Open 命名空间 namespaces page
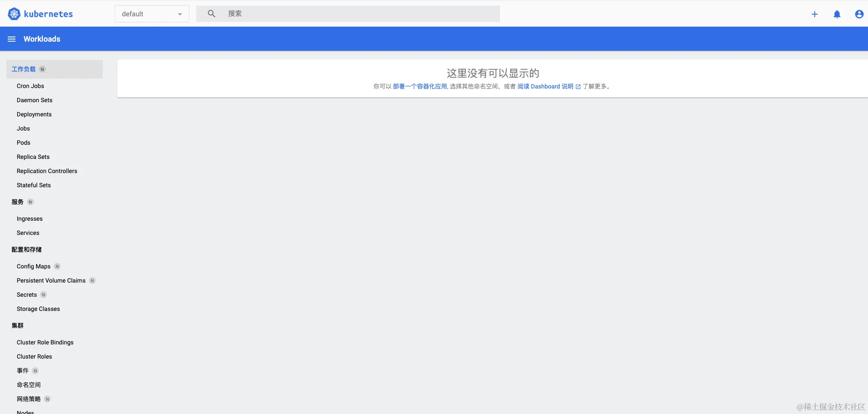Image resolution: width=868 pixels, height=414 pixels. click(29, 385)
